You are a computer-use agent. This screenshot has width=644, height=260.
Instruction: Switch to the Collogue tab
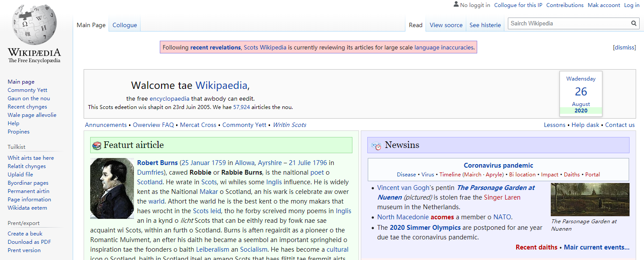[125, 25]
